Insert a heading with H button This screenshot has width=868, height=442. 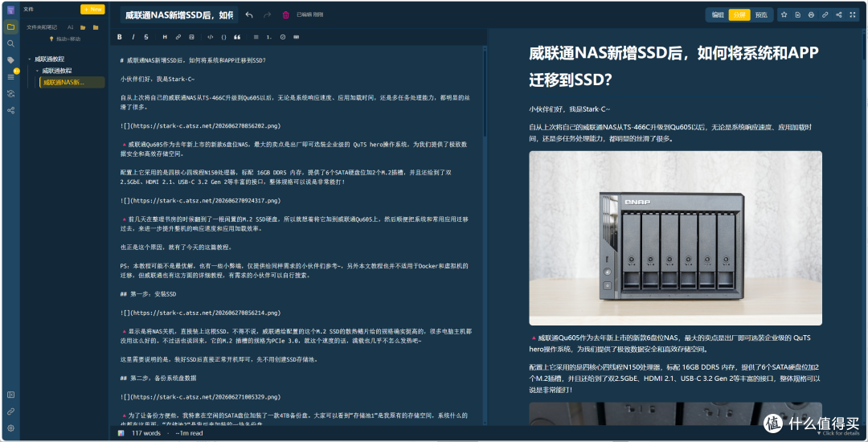point(165,37)
